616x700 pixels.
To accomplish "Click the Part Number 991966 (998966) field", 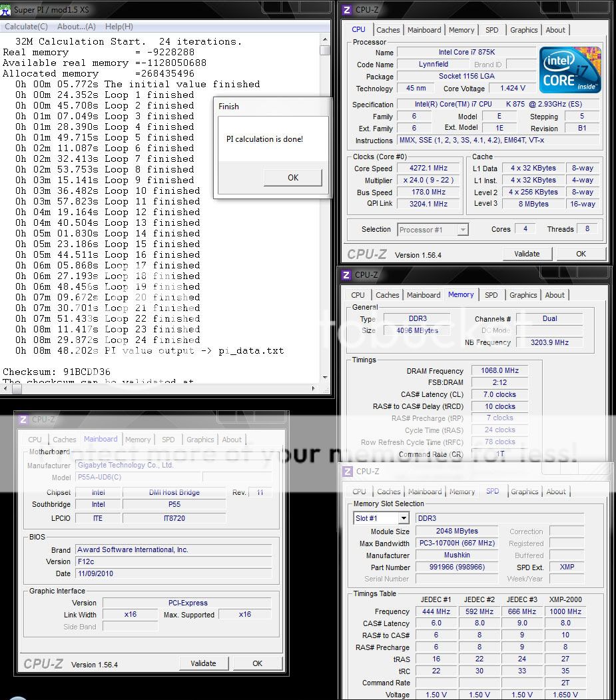I will coord(457,567).
